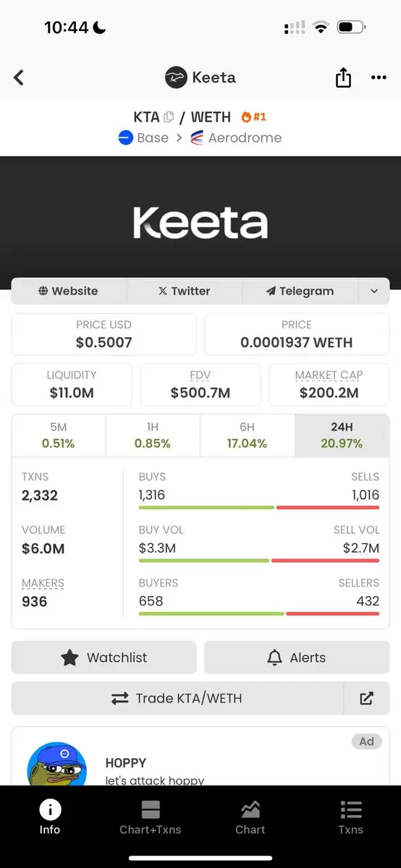Image resolution: width=401 pixels, height=868 pixels.
Task: Select the 5M timeframe
Action: (x=59, y=435)
